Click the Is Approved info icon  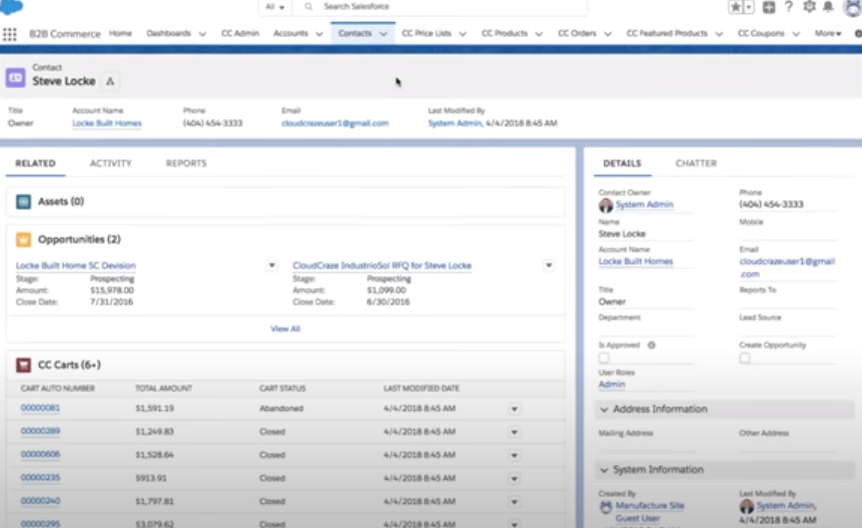(x=651, y=345)
